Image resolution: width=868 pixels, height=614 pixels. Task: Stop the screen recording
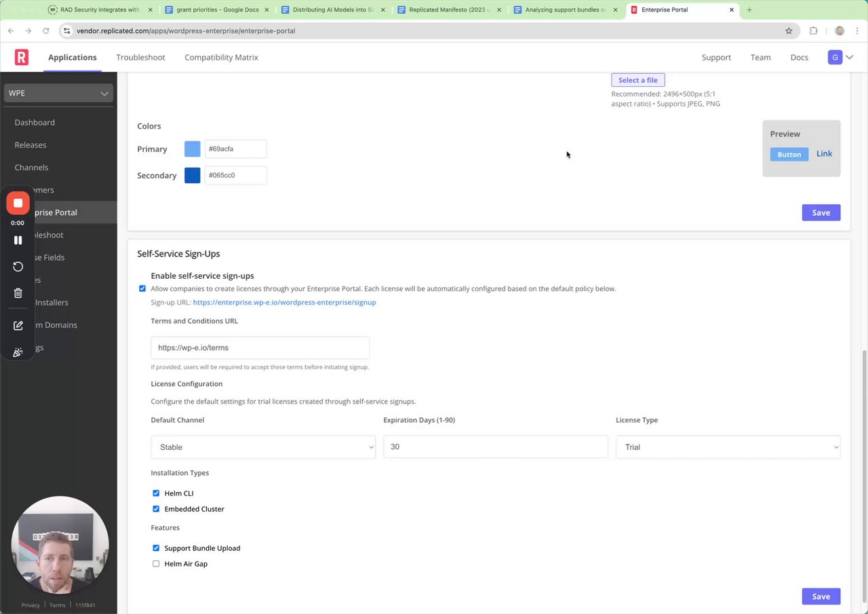(x=18, y=203)
